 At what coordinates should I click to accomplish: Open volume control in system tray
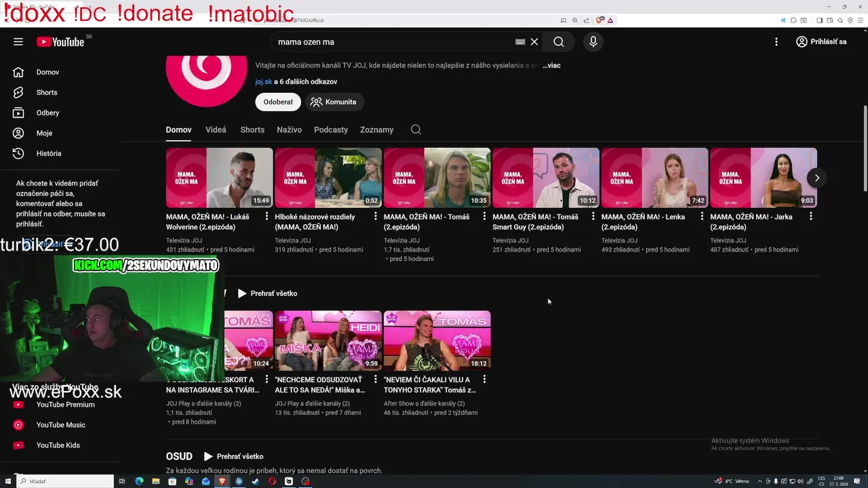tap(800, 481)
